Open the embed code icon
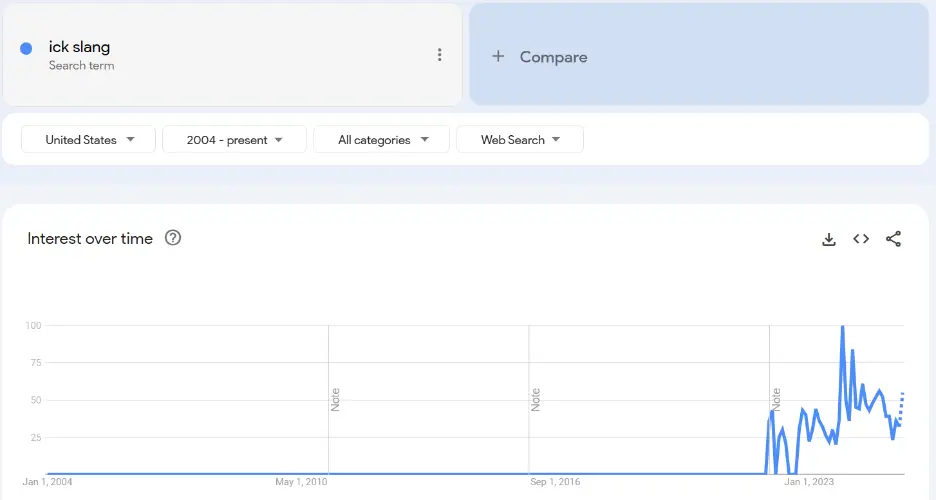The width and height of the screenshot is (936, 500). coord(860,239)
